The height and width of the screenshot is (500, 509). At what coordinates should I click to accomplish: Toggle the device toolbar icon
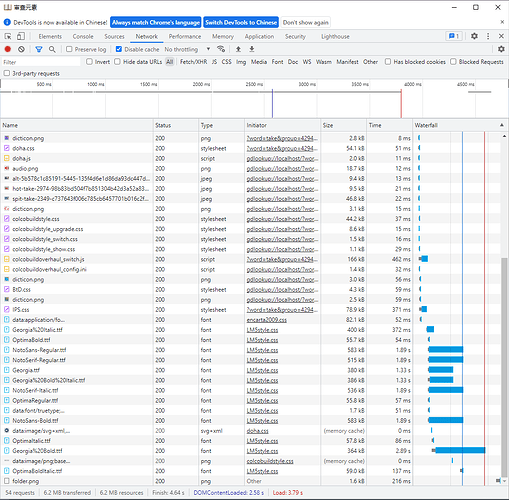click(x=21, y=36)
